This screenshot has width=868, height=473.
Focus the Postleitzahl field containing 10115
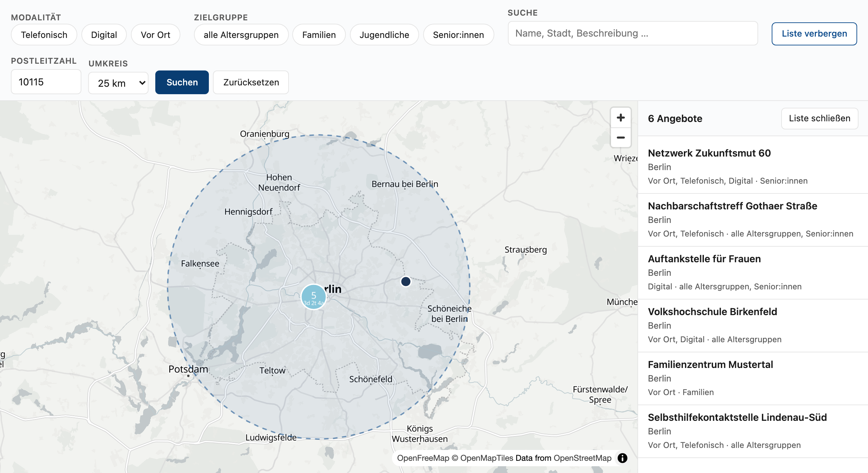tap(46, 82)
